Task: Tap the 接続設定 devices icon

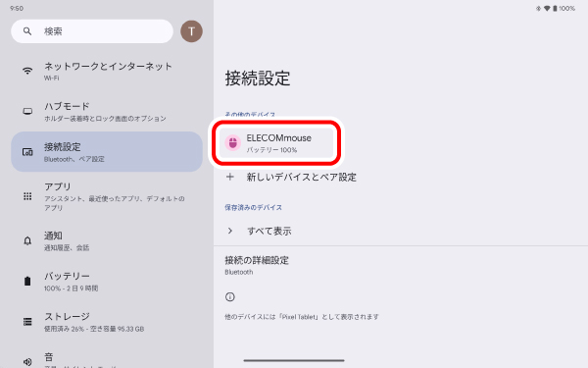Action: (27, 152)
